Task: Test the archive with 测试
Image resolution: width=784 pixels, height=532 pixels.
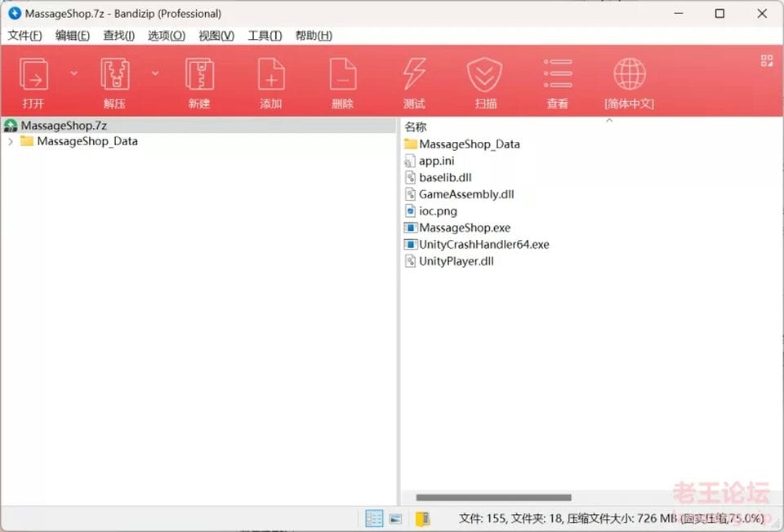Action: tap(415, 74)
